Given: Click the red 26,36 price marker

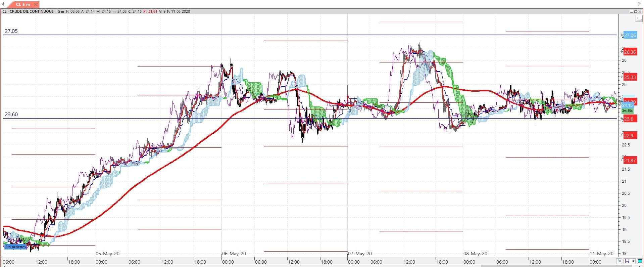Looking at the screenshot, I should [630, 52].
